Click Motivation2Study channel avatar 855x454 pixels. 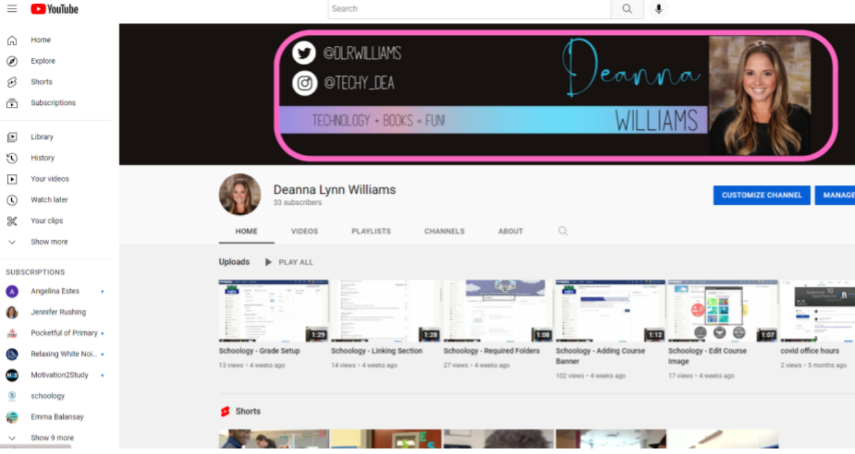click(12, 376)
